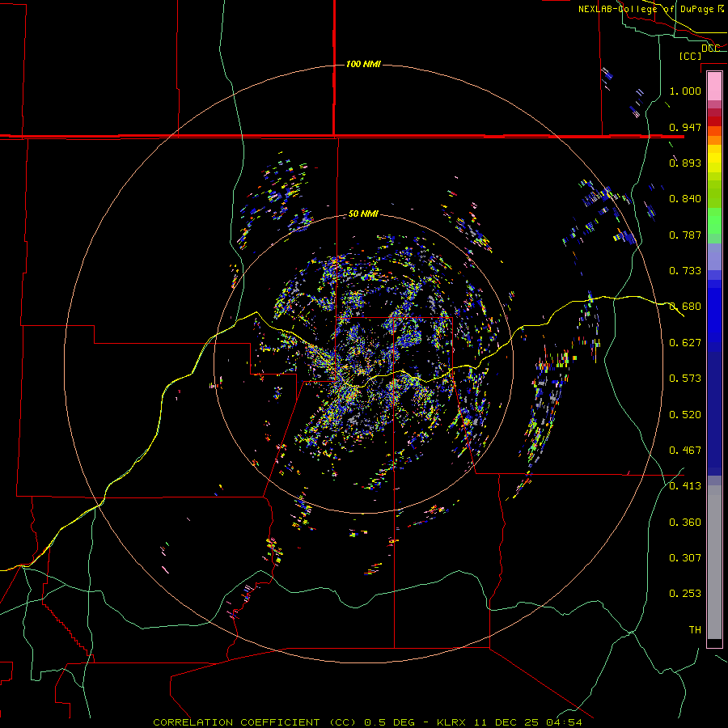Viewport: 728px width, 728px height.
Task: Pick the bright green color bar segment
Action: tap(714, 221)
